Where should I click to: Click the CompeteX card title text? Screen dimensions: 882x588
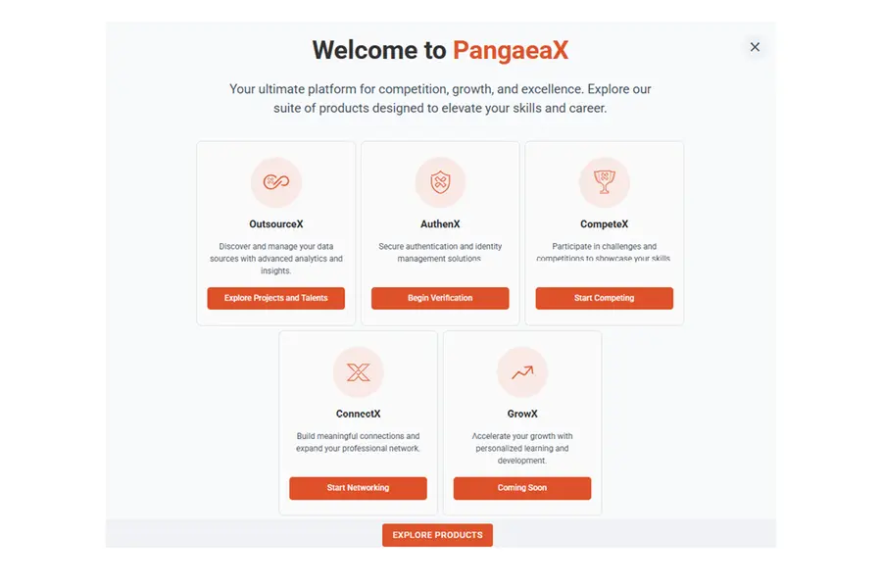(605, 224)
